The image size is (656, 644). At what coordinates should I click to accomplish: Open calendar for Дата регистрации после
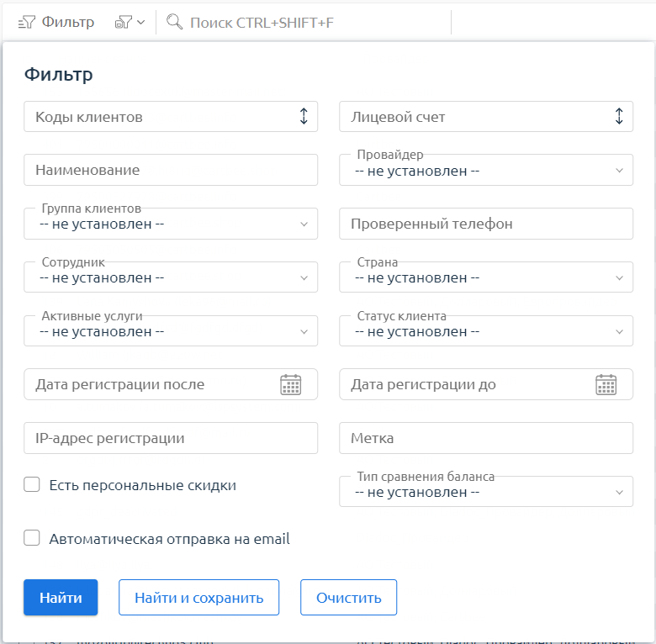[290, 385]
